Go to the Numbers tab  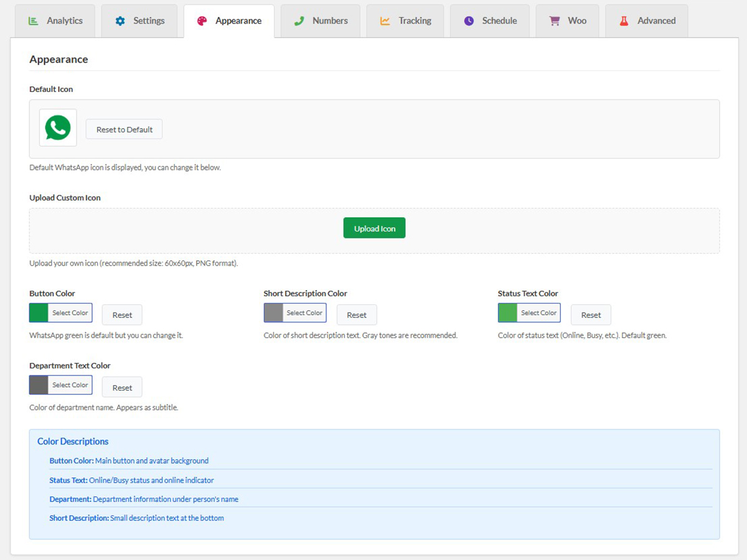click(x=320, y=21)
